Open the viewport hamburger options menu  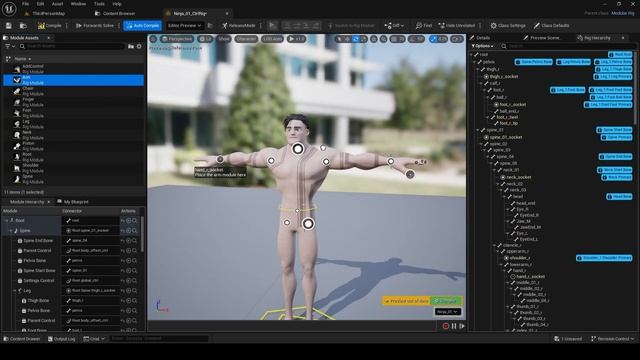point(153,39)
